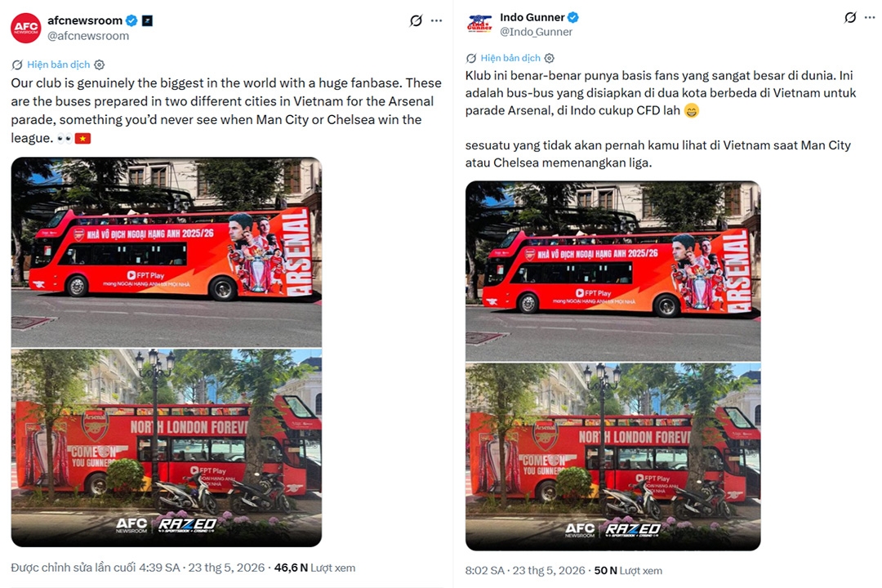Open top bus photo in Indo Gunner tweet
This screenshot has width=882, height=588.
(613, 270)
